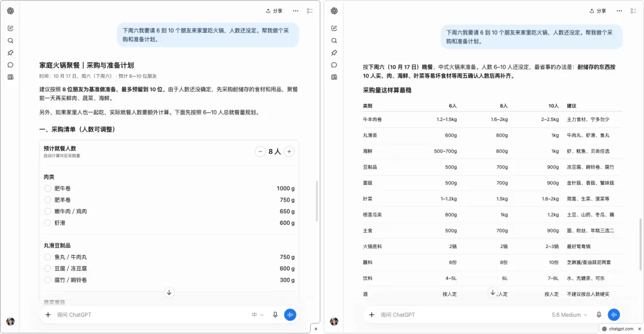Check off 嫩牛肉 / 鸡肉 item
The height and width of the screenshot is (334, 644).
click(48, 211)
